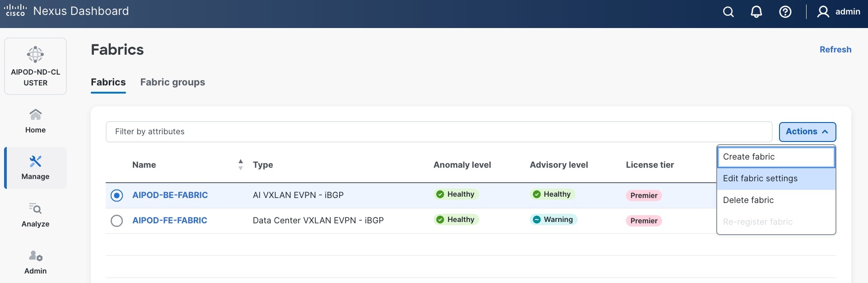Select the AIPOD-FE-FABRIC radio button
Viewport: 868px width, 283px height.
coord(117,221)
